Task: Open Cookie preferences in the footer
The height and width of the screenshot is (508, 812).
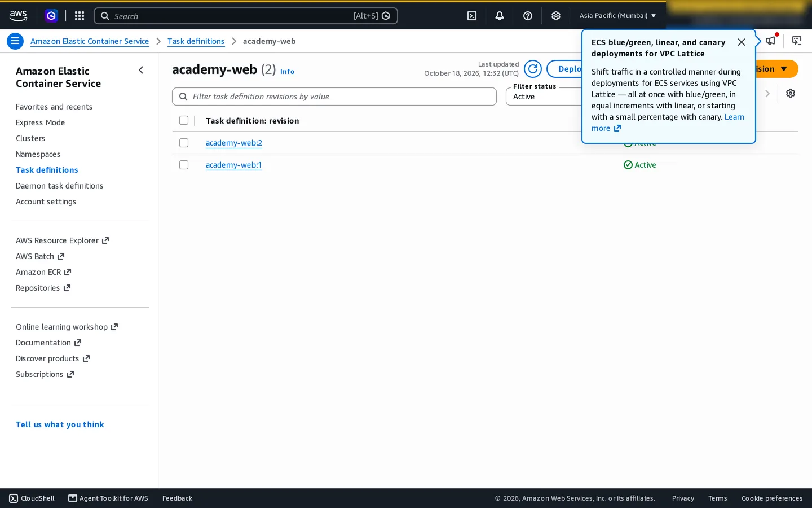Action: [772, 498]
